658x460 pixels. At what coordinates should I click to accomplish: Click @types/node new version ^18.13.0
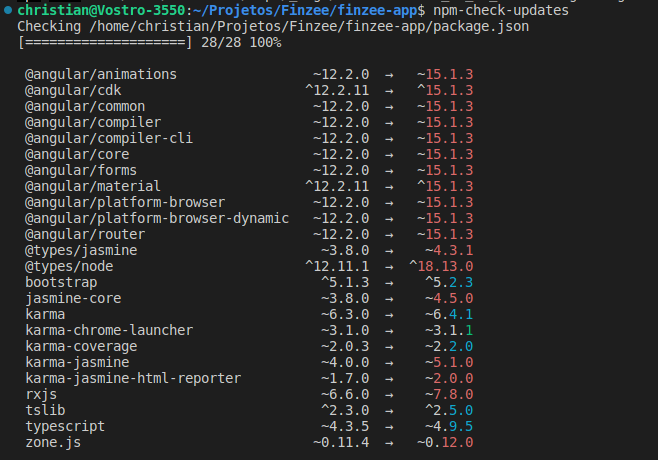pos(441,266)
